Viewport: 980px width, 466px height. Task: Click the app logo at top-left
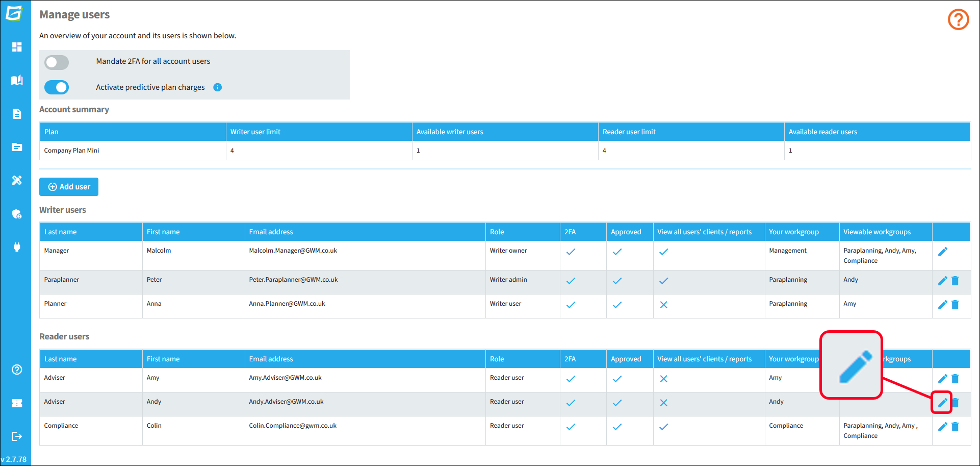click(15, 13)
